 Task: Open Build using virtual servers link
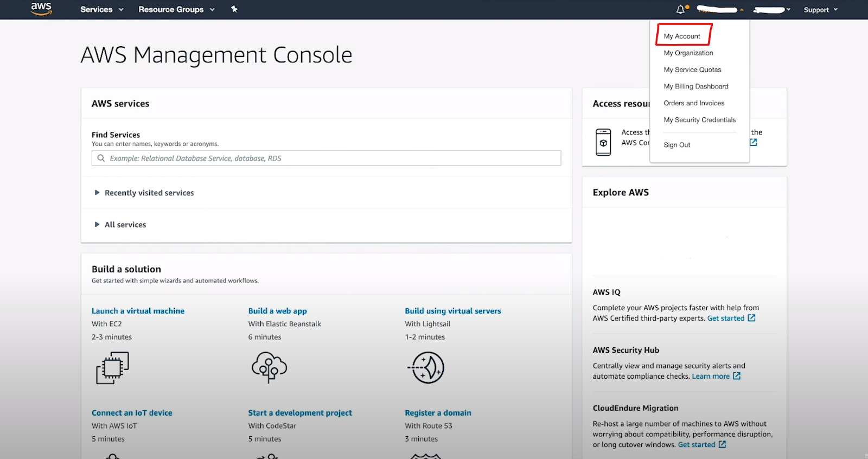pos(453,311)
